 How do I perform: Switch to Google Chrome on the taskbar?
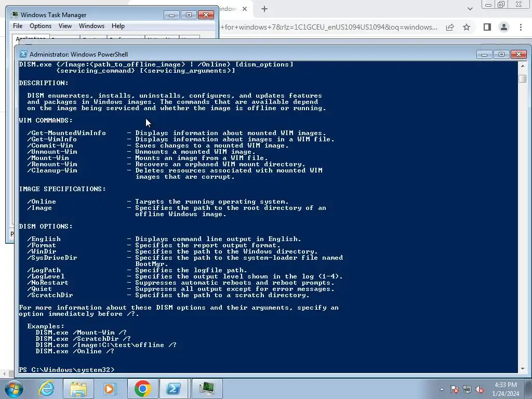click(x=142, y=389)
